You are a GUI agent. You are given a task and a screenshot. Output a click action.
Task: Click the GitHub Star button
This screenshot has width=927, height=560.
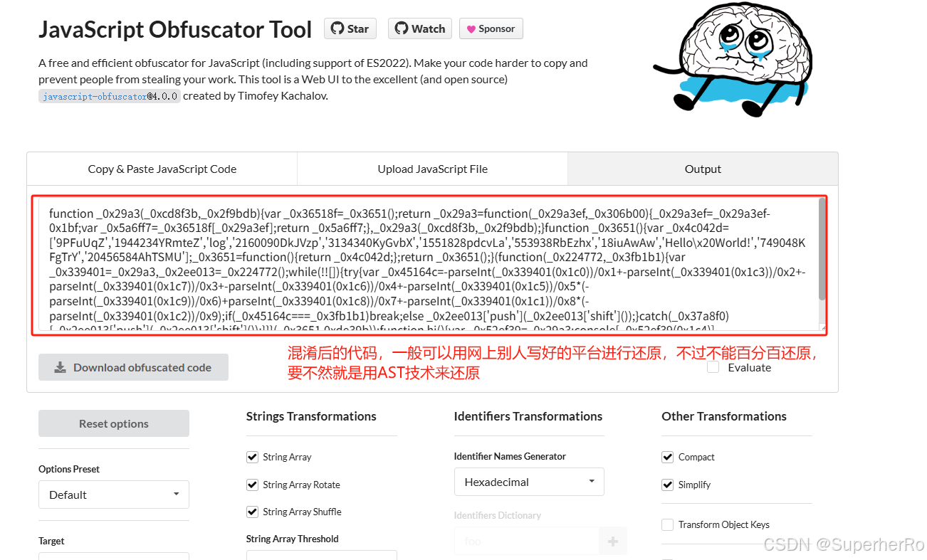click(350, 28)
